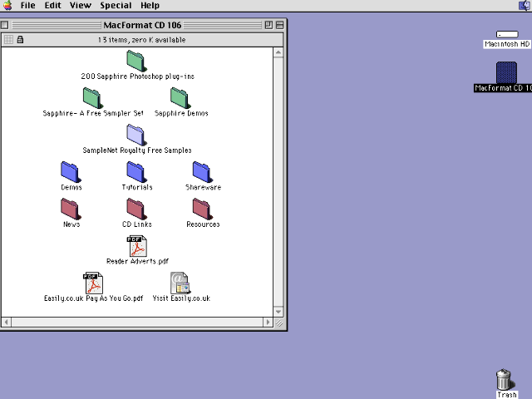This screenshot has width=532, height=399.
Task: Click the horizontal scrollbar left arrow
Action: [x=6, y=322]
